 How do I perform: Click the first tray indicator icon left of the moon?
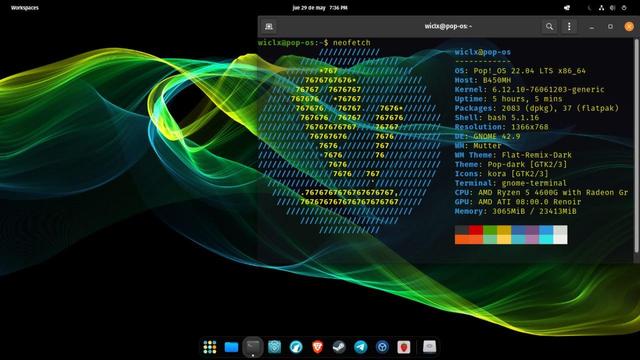[x=567, y=8]
